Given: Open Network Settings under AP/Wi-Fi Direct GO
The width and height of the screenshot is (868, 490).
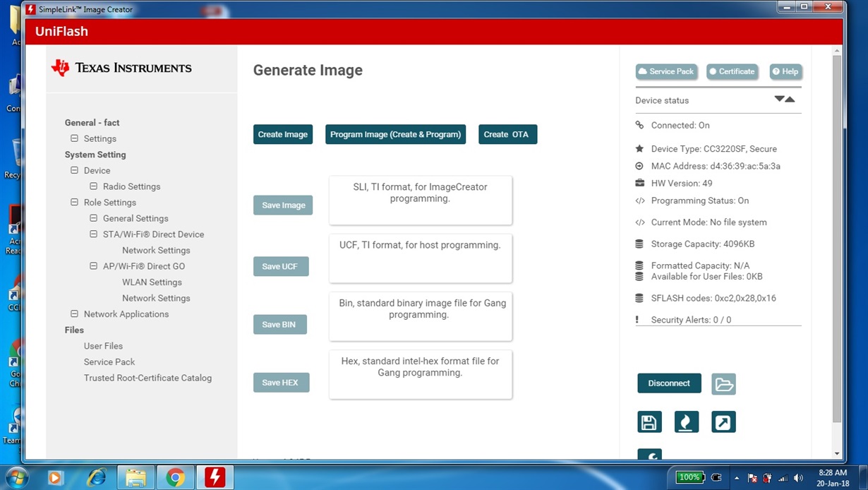Looking at the screenshot, I should click(x=156, y=298).
